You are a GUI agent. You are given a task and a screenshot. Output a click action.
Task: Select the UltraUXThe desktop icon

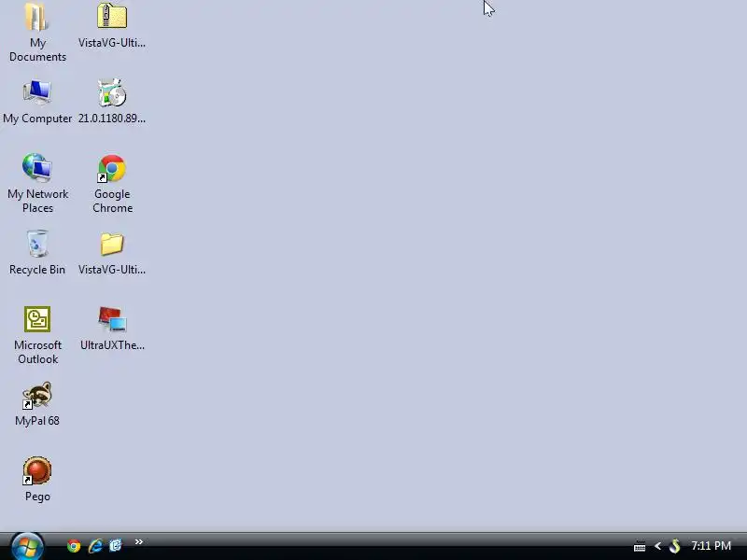coord(112,329)
